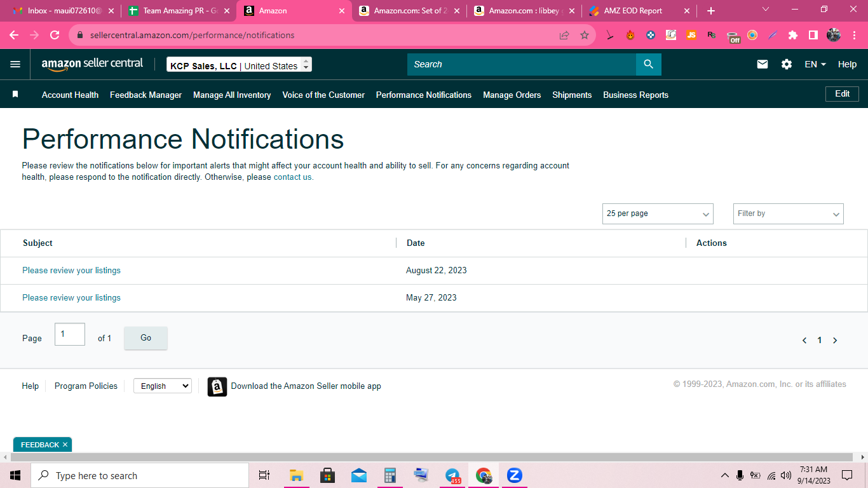Open Performance Notifications menu item

[x=424, y=95]
